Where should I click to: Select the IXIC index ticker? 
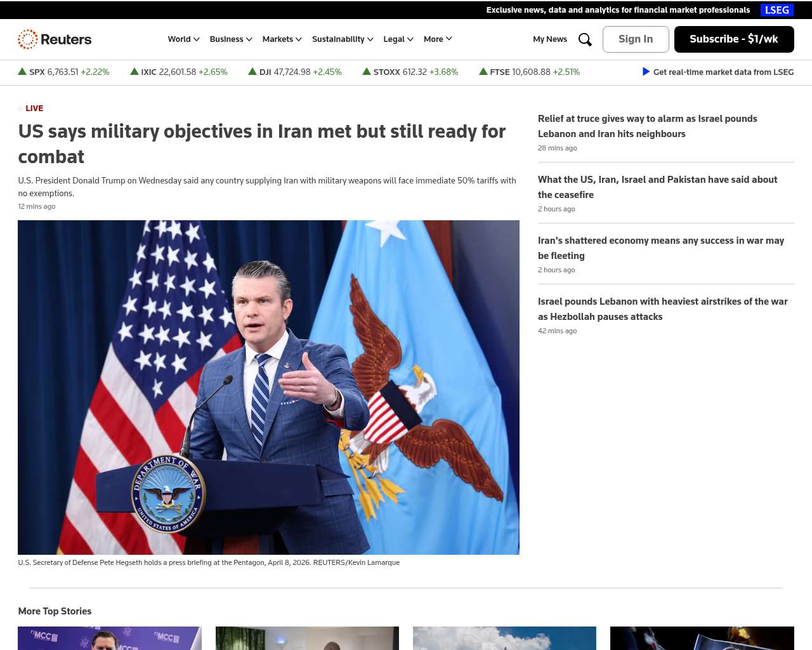tap(179, 72)
